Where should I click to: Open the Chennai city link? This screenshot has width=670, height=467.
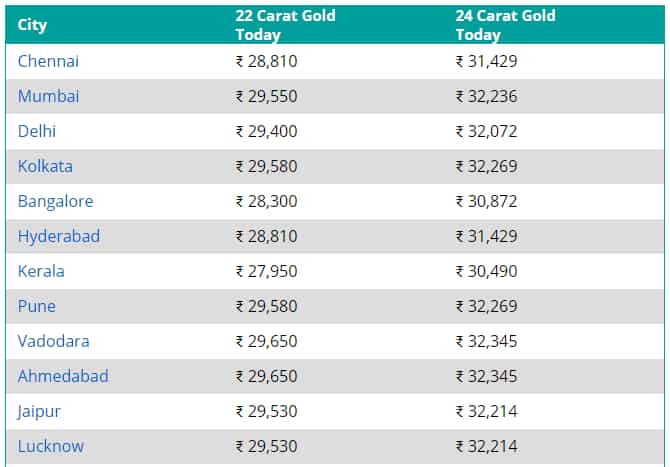[x=48, y=61]
